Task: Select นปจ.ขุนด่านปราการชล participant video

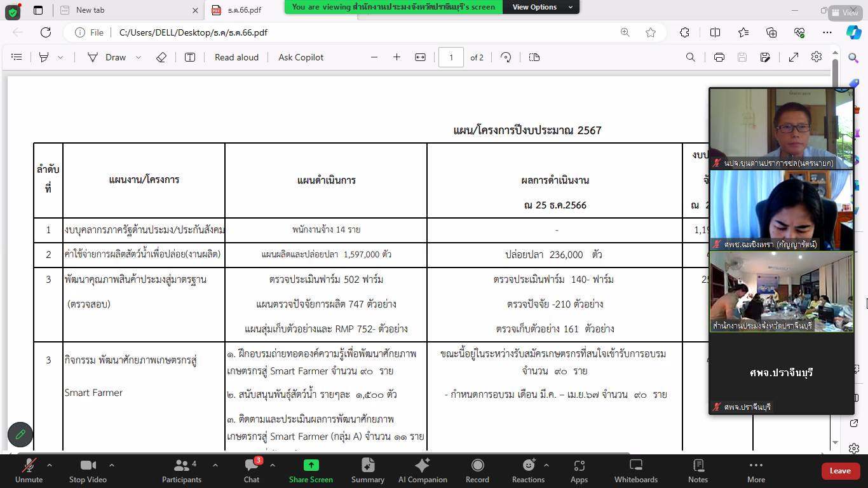Action: click(x=781, y=128)
